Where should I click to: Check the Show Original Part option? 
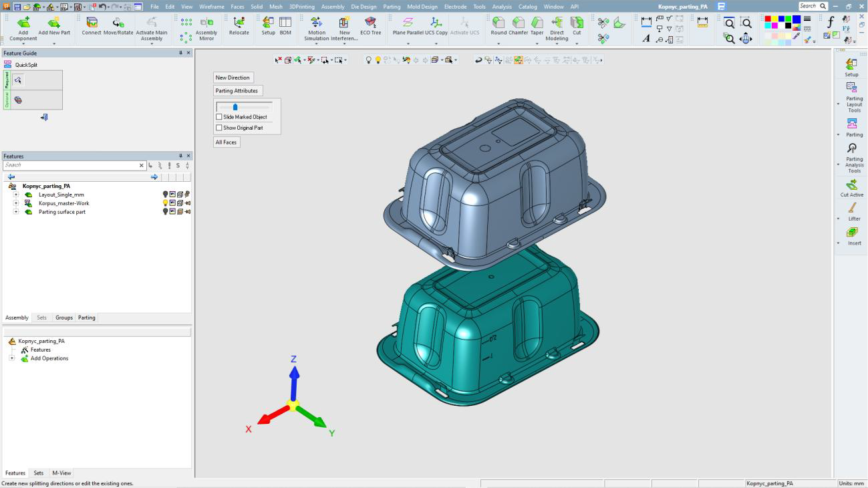coord(219,128)
